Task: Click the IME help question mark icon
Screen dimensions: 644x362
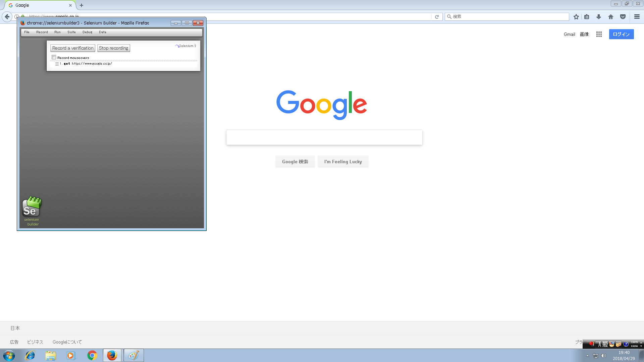Action: tap(626, 344)
